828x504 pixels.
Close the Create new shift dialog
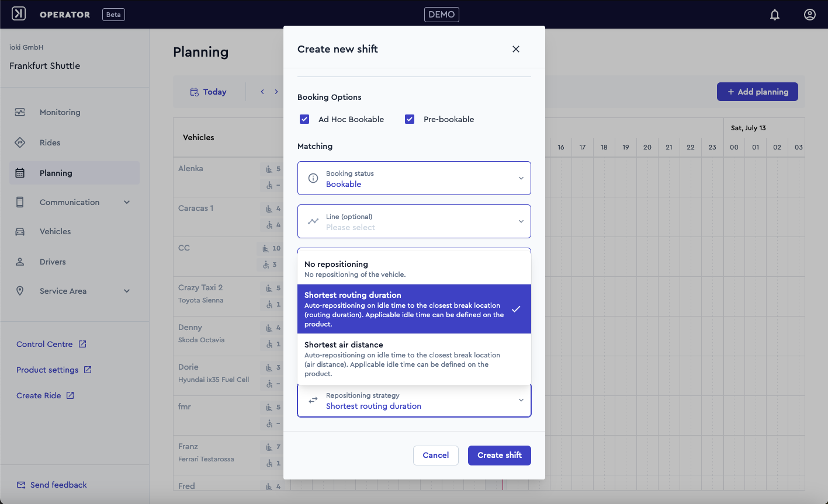516,49
